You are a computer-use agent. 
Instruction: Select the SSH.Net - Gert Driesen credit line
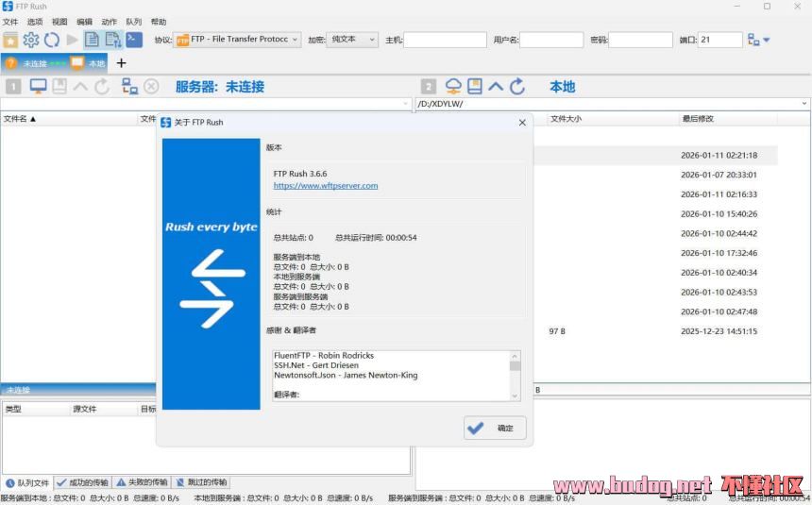point(316,365)
